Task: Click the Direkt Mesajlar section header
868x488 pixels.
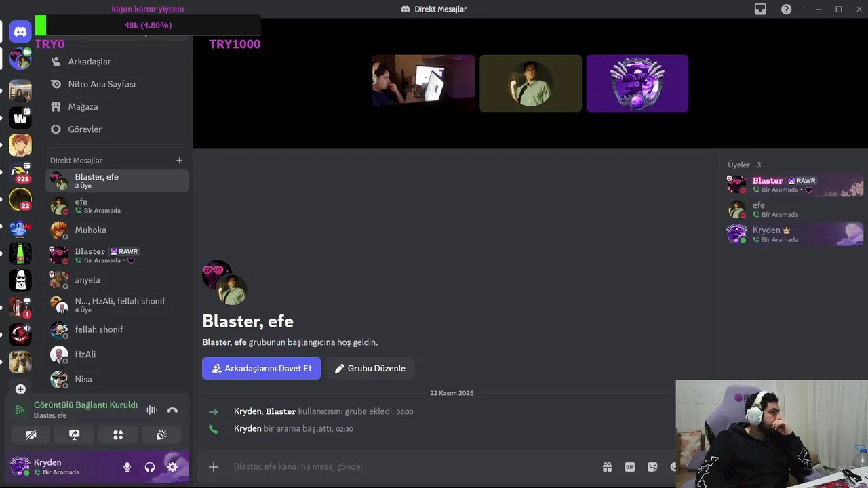Action: click(76, 161)
